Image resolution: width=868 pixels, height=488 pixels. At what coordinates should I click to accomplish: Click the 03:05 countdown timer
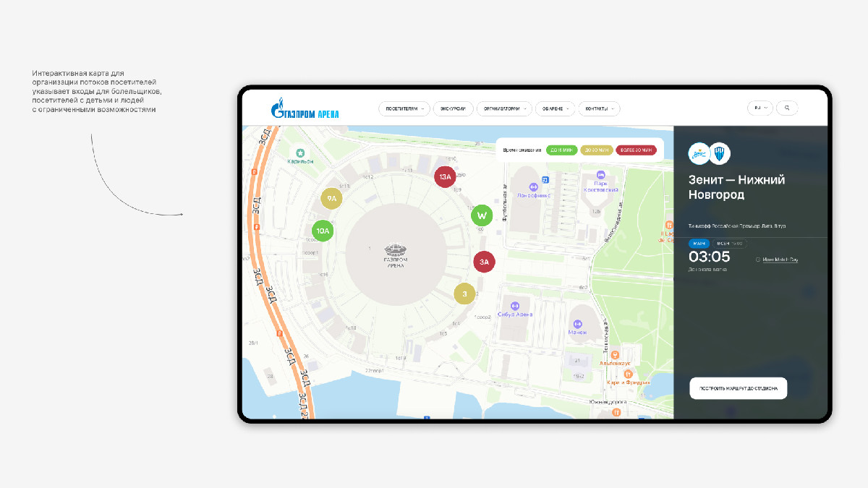709,257
